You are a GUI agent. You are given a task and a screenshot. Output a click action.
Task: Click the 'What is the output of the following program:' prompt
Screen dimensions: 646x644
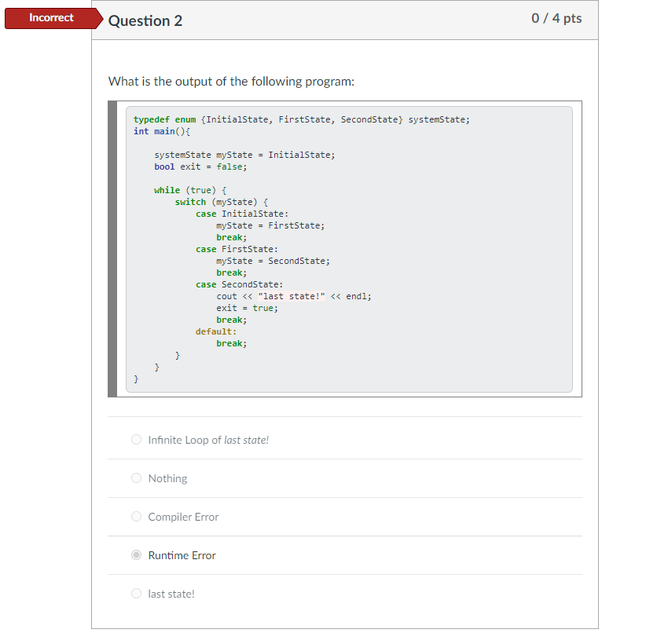(231, 82)
